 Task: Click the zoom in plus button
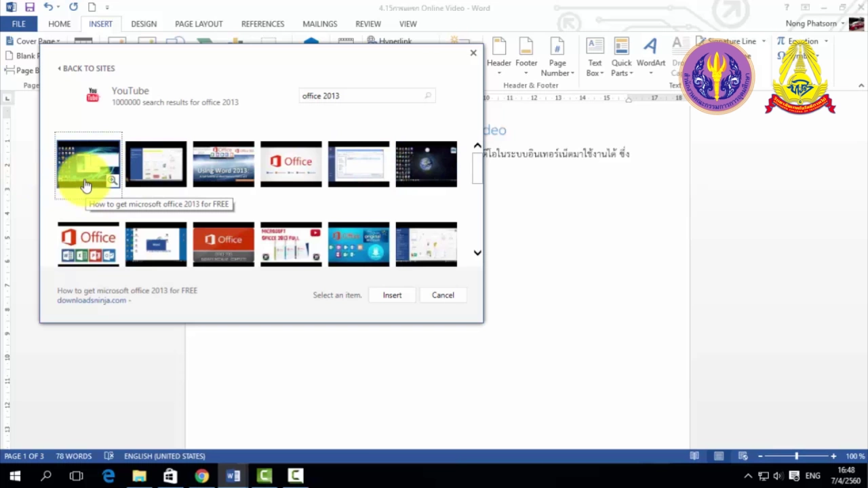click(833, 456)
